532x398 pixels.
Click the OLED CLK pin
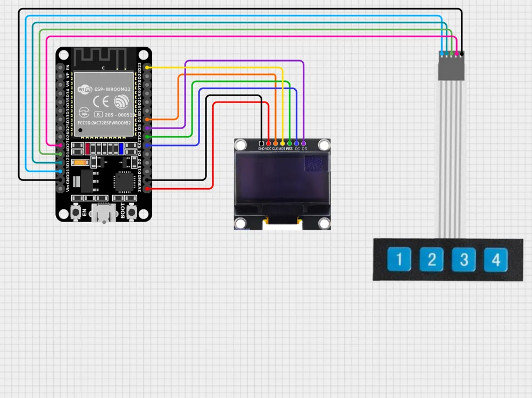(276, 143)
